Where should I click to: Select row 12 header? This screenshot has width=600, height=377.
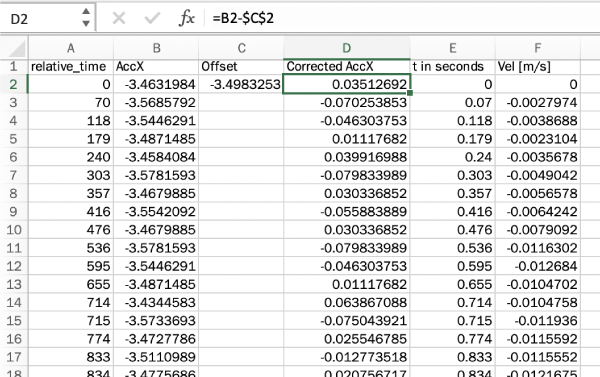pos(14,266)
